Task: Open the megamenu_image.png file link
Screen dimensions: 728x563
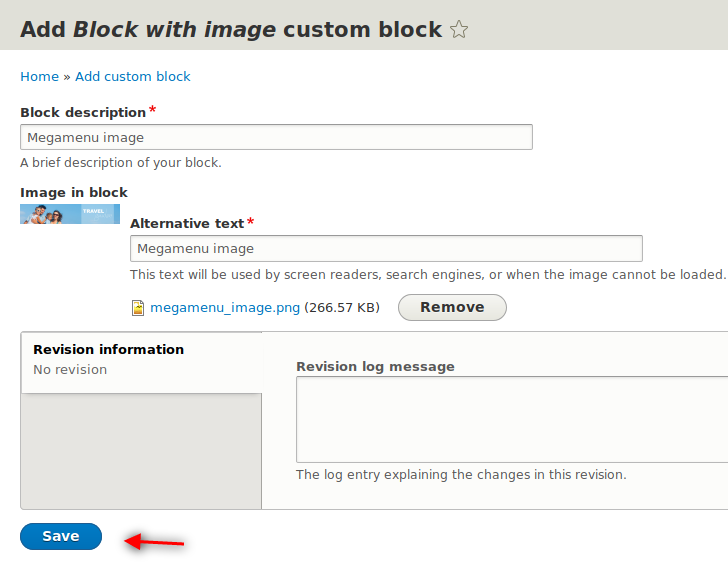Action: coord(225,308)
